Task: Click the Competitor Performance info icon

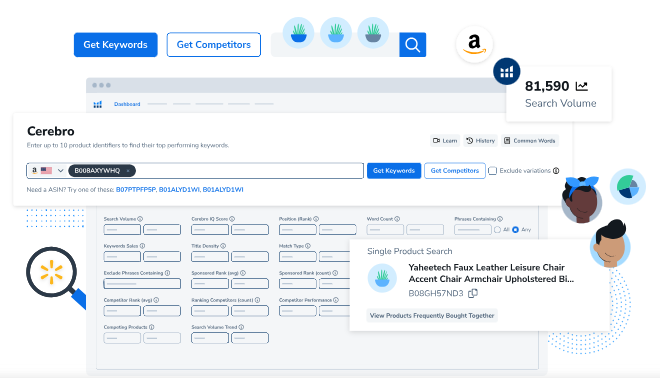Action: coord(336,300)
